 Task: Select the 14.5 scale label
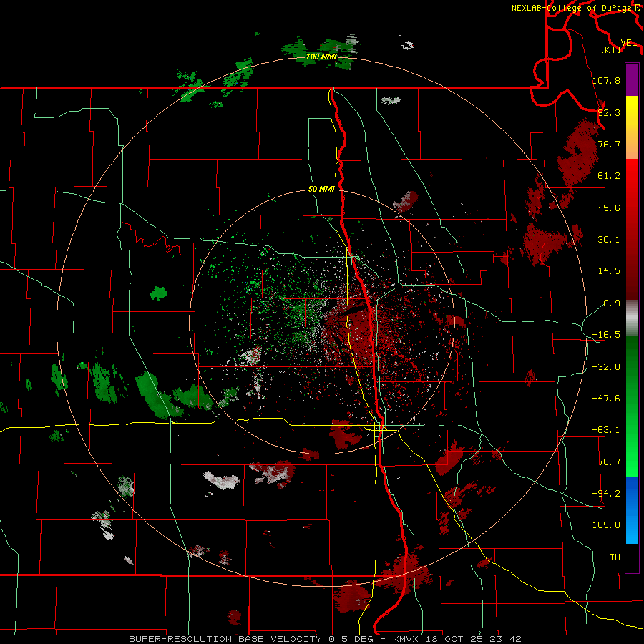pos(609,271)
